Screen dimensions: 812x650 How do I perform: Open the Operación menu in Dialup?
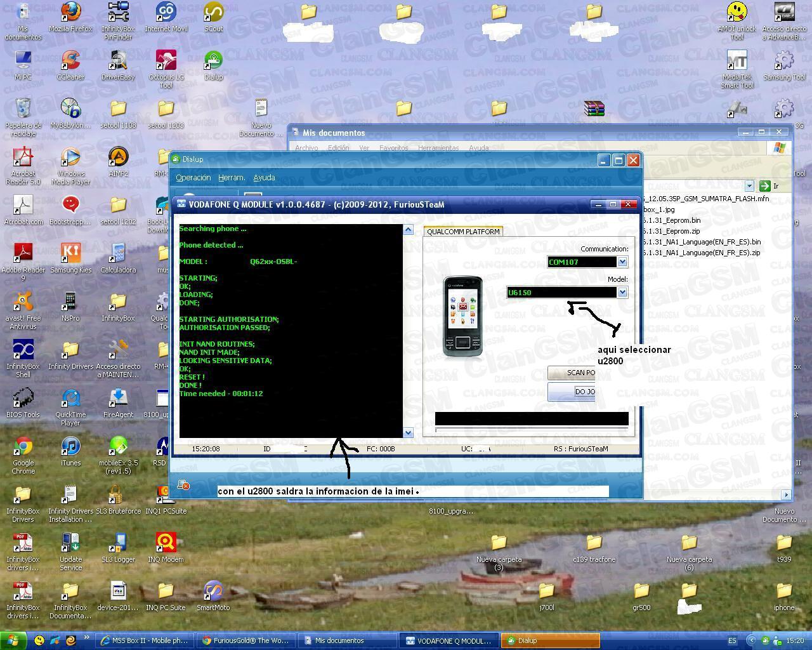[193, 178]
